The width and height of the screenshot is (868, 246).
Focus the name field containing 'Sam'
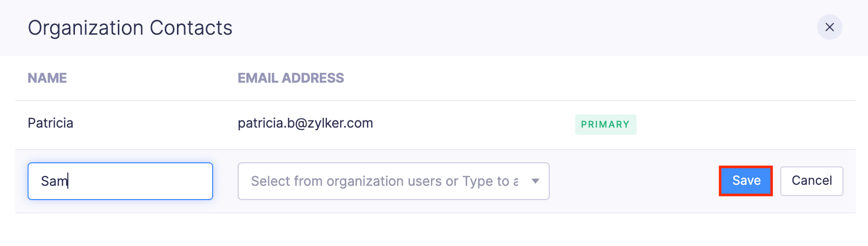[120, 181]
